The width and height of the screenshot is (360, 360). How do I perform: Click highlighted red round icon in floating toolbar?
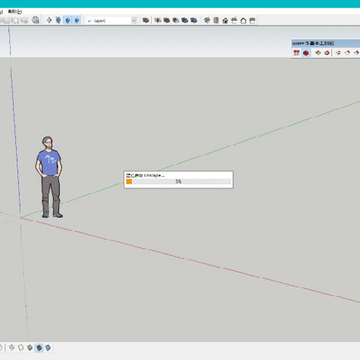(x=306, y=53)
